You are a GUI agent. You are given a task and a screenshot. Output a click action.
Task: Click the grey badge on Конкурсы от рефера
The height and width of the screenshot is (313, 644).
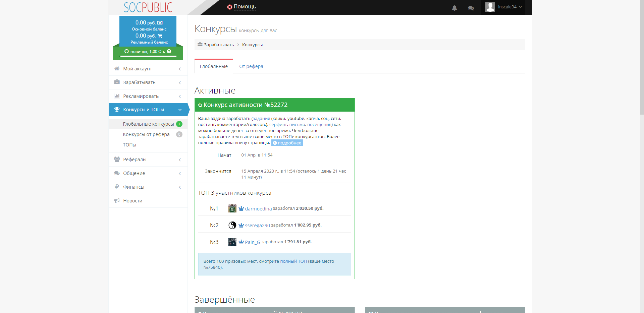(179, 134)
